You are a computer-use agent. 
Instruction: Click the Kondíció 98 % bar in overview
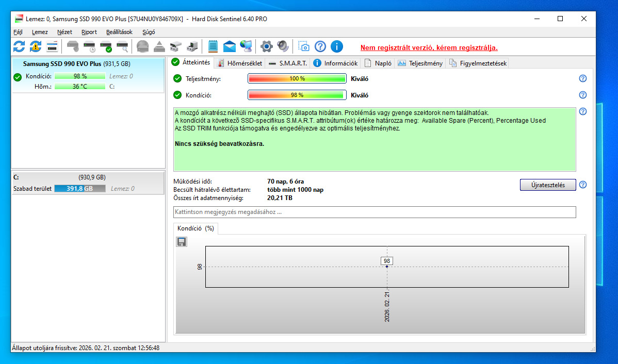pos(297,95)
